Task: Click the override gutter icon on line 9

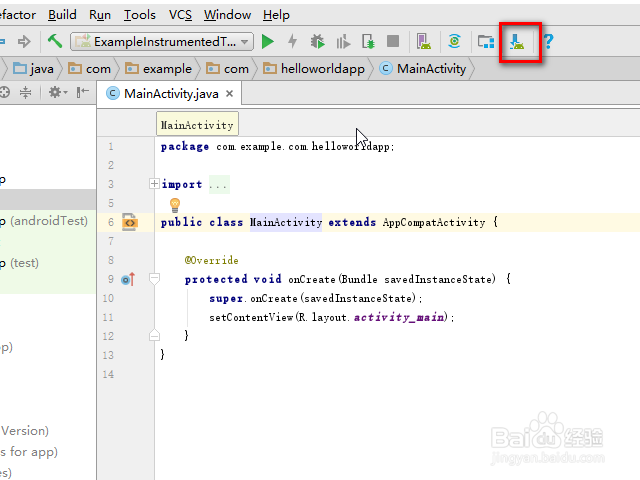Action: point(128,280)
